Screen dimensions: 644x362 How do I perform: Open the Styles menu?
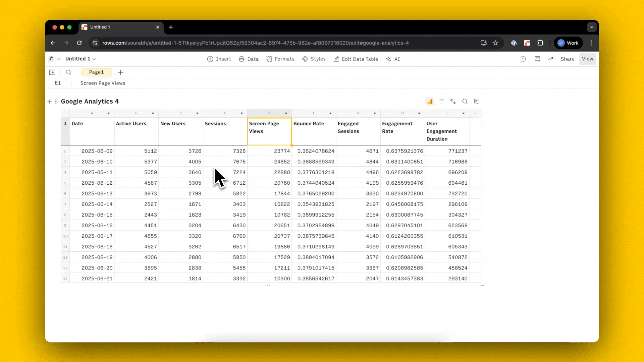coord(314,59)
